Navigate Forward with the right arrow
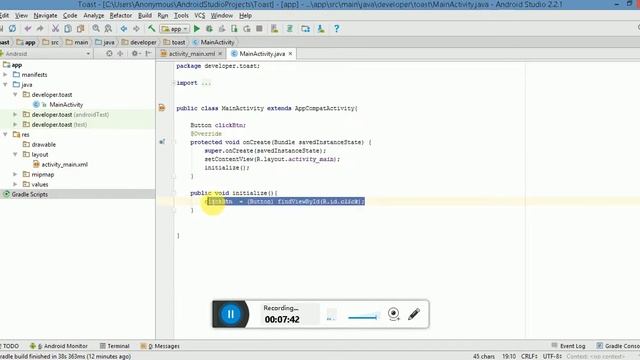The height and width of the screenshot is (360, 640). 136,29
